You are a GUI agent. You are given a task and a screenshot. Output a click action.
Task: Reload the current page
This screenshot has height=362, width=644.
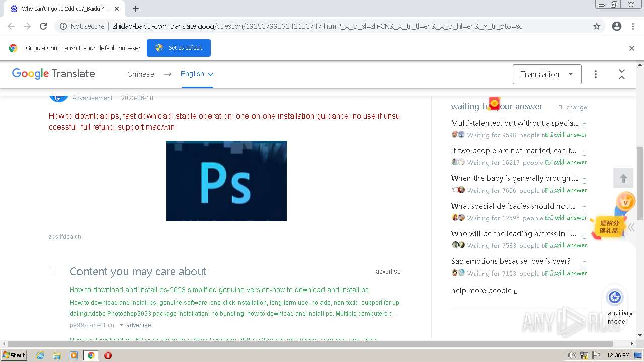[43, 26]
